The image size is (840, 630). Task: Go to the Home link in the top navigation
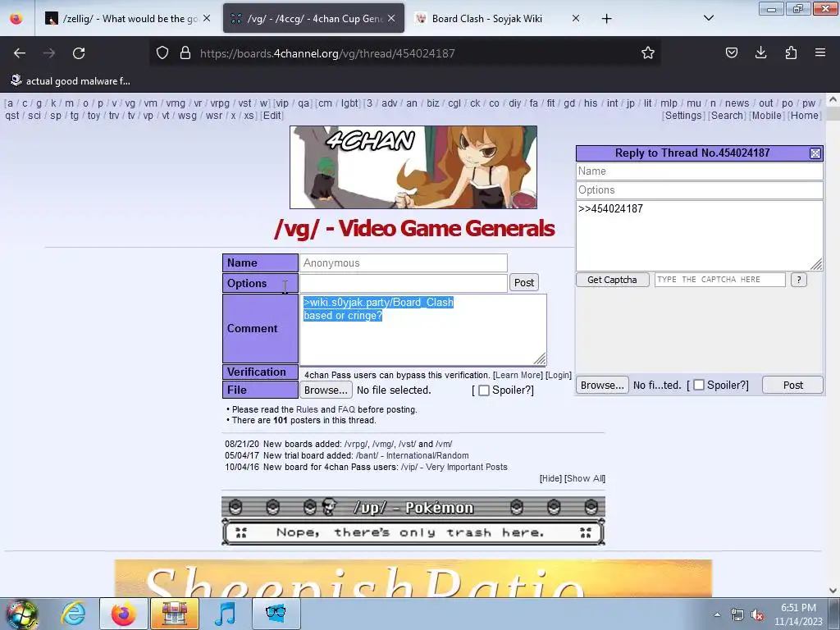(805, 116)
